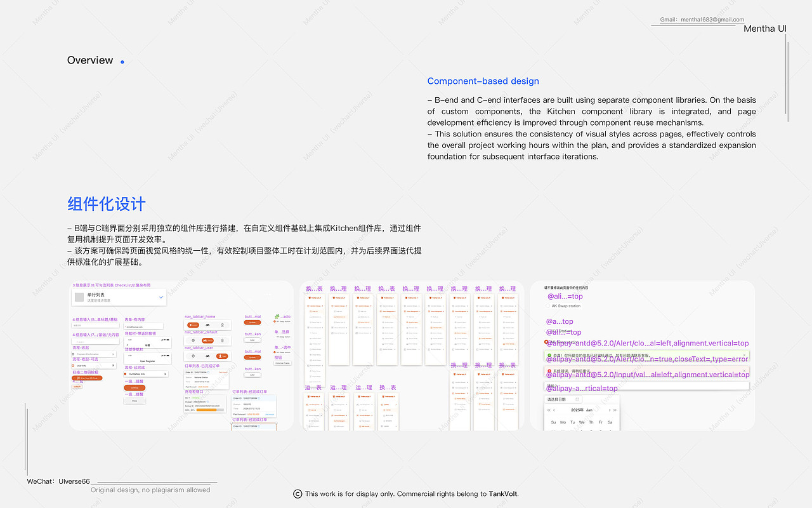Viewport: 812px width, 508px height.
Task: Click the red error icon in the alert
Action: pyautogui.click(x=549, y=371)
